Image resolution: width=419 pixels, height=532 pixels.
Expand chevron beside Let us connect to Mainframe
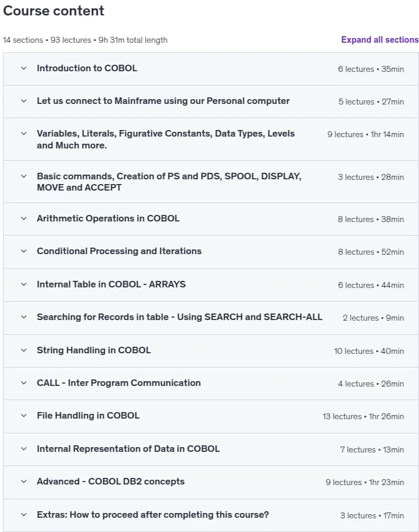point(24,101)
